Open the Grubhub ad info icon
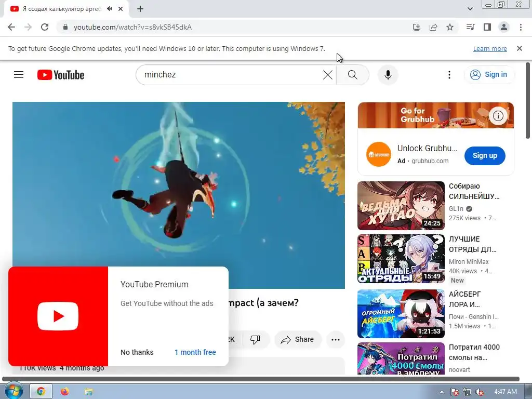Screen dimensions: 532x399 (x=498, y=116)
